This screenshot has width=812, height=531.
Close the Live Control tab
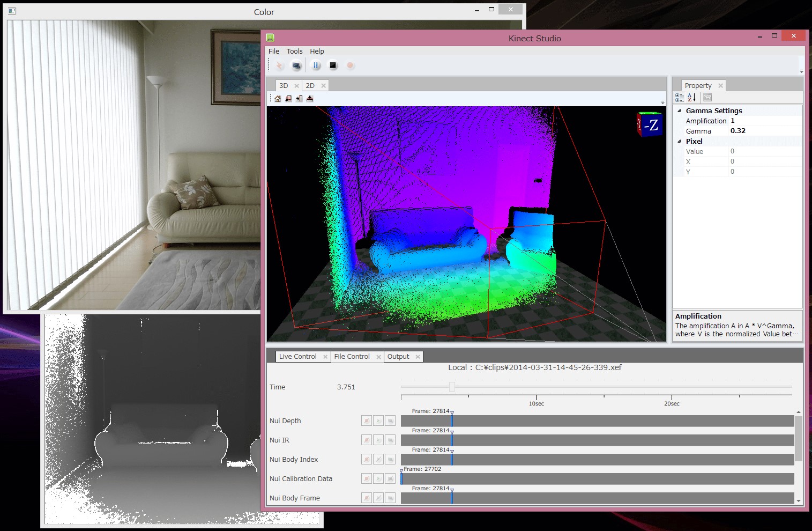point(325,357)
